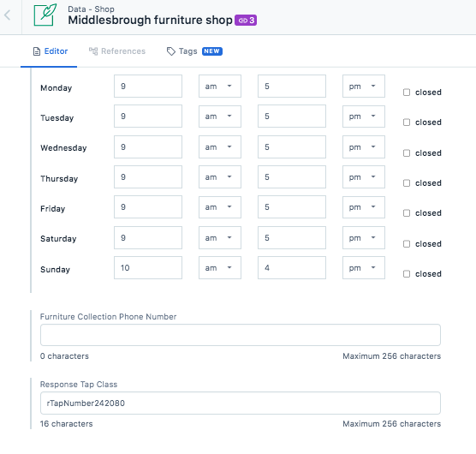Open Monday opening am dropdown

[x=220, y=87]
